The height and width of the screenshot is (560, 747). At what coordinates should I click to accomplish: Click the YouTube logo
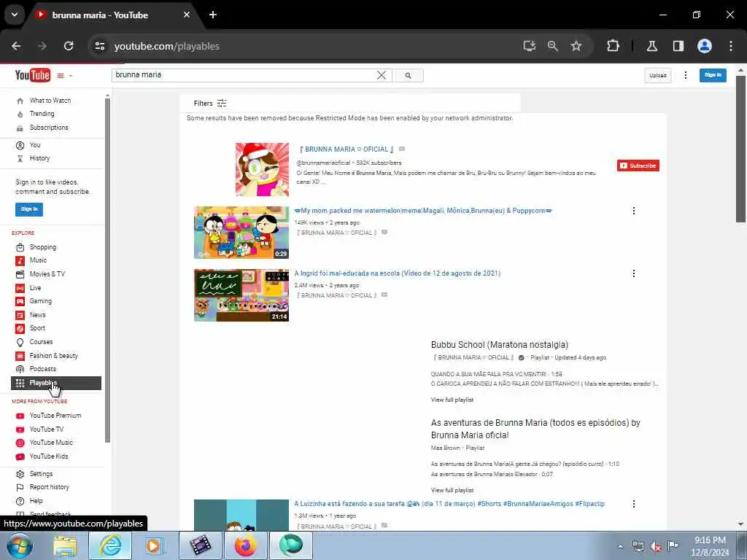tap(32, 75)
